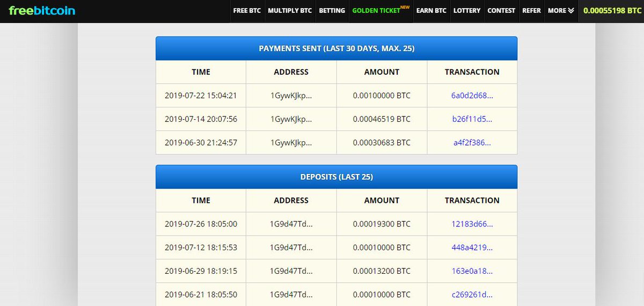Click TRANSACTION column header in Payments Sent

[472, 72]
